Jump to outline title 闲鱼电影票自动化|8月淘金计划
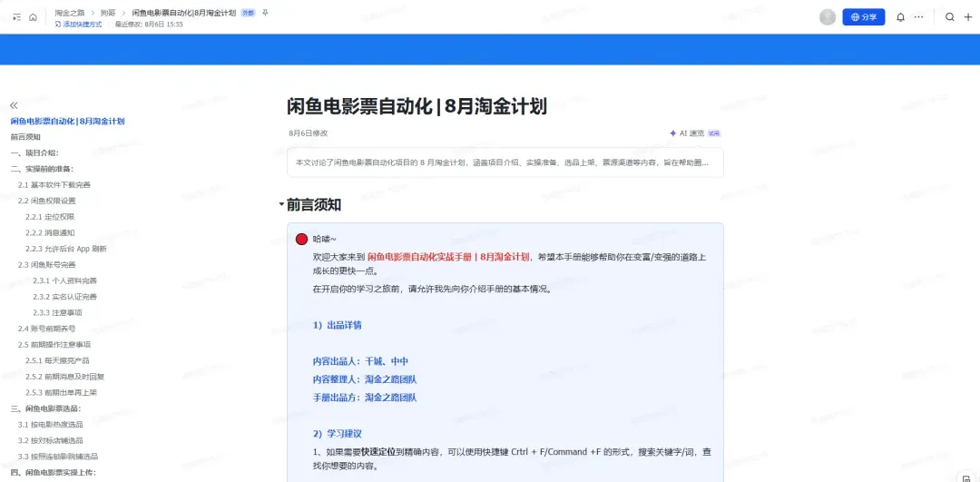The width and height of the screenshot is (980, 482). [x=67, y=122]
